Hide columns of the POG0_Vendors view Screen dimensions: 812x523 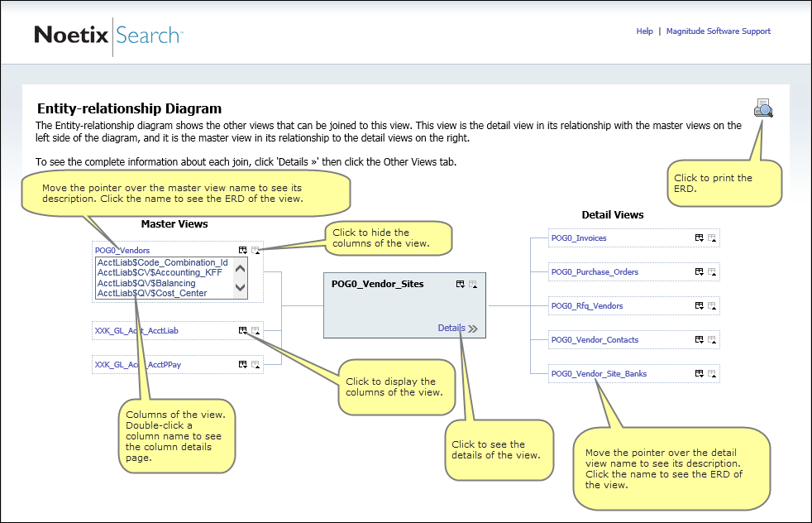256,251
